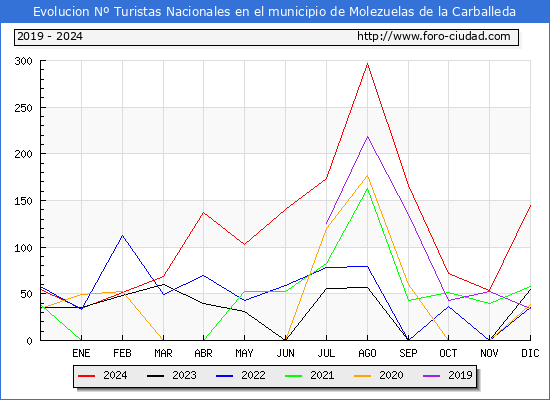
Task: Click the ABR month axis label
Action: (x=203, y=353)
